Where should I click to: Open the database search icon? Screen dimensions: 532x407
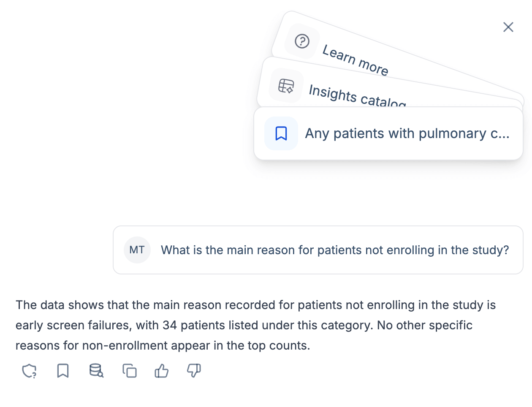tap(96, 371)
